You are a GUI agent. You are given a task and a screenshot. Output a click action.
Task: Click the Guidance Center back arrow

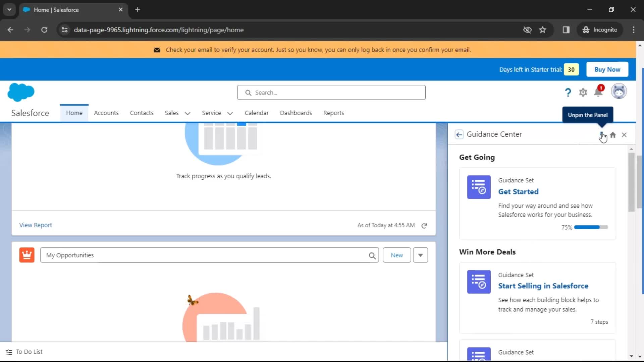pos(459,134)
